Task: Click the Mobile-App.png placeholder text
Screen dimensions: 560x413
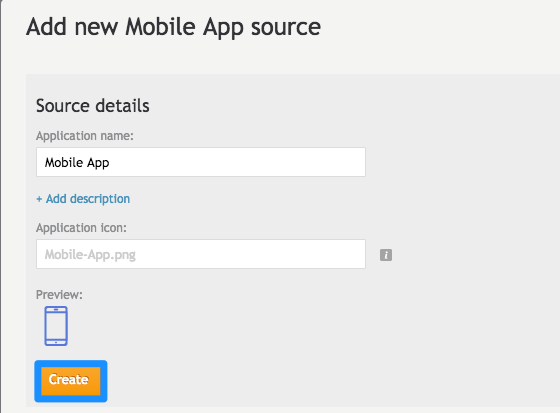Action: pos(90,255)
